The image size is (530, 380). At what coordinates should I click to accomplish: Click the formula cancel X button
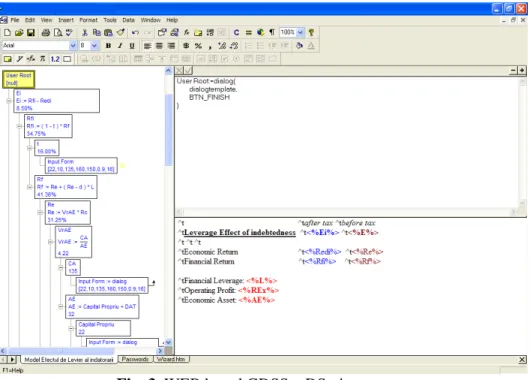pyautogui.click(x=179, y=70)
